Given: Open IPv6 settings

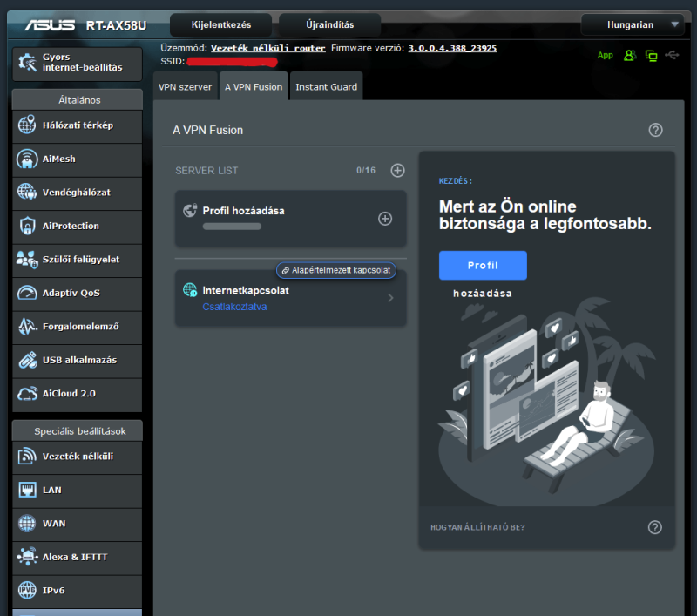Looking at the screenshot, I should tap(78, 591).
